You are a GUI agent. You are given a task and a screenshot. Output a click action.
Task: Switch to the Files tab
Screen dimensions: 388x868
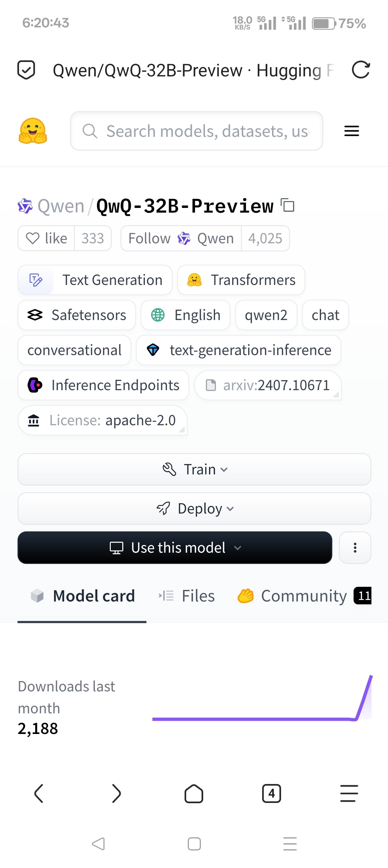[187, 596]
